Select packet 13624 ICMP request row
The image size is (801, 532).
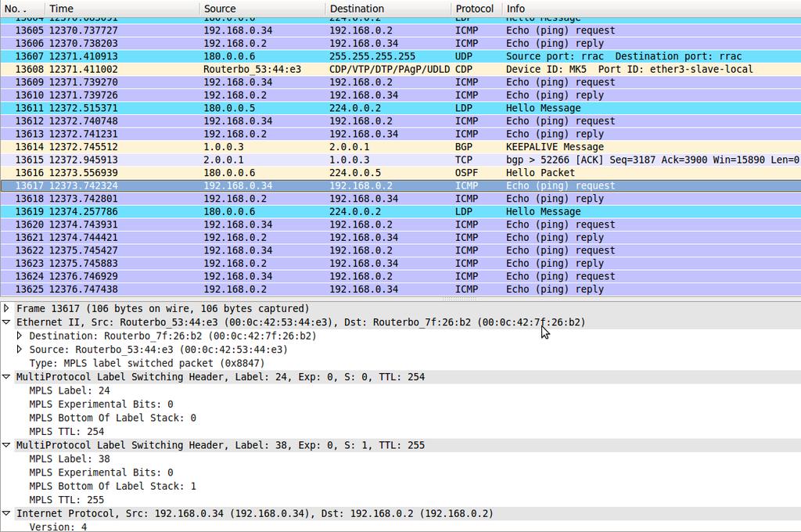[x=400, y=276]
